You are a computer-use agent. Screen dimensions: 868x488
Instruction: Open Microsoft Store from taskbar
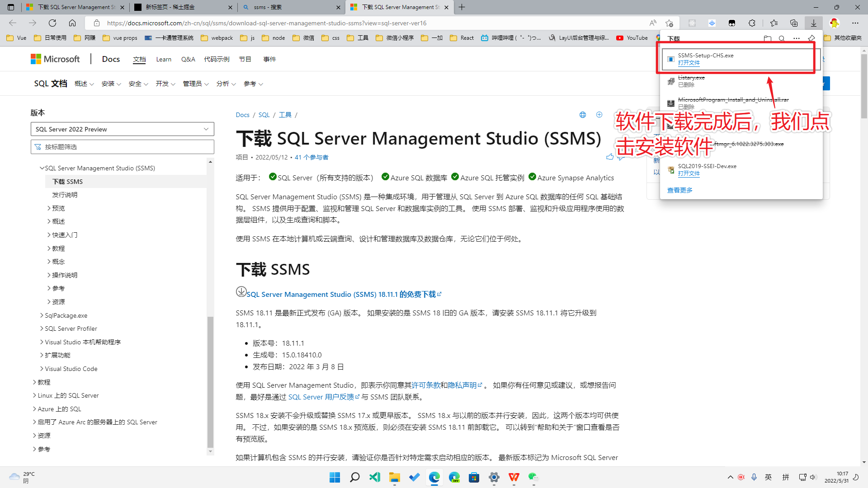tap(474, 477)
